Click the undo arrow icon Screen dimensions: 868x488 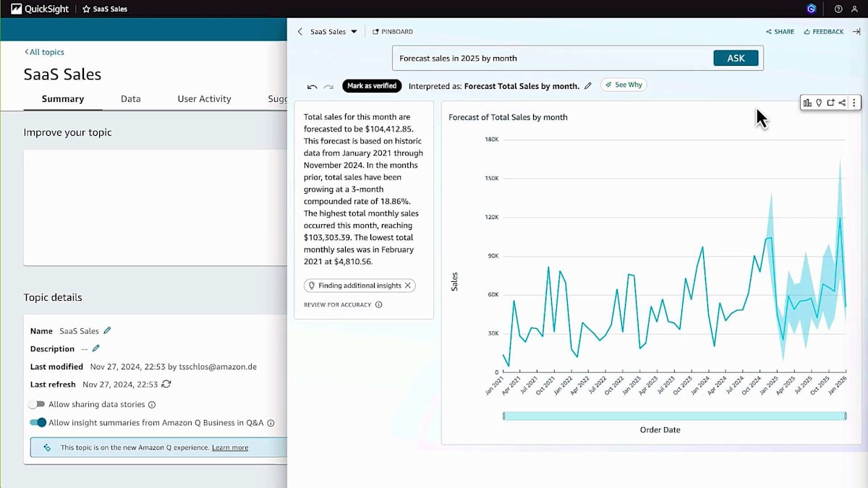coord(312,86)
